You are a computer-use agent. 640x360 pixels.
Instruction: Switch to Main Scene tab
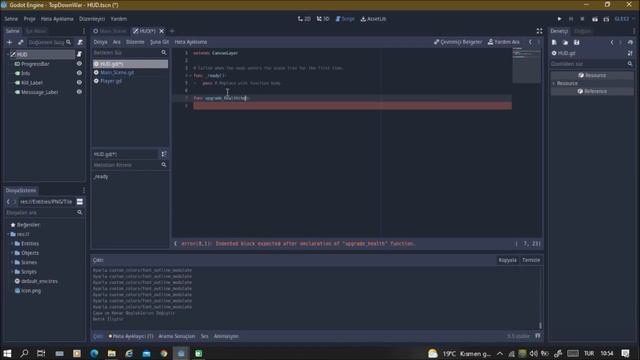click(110, 31)
